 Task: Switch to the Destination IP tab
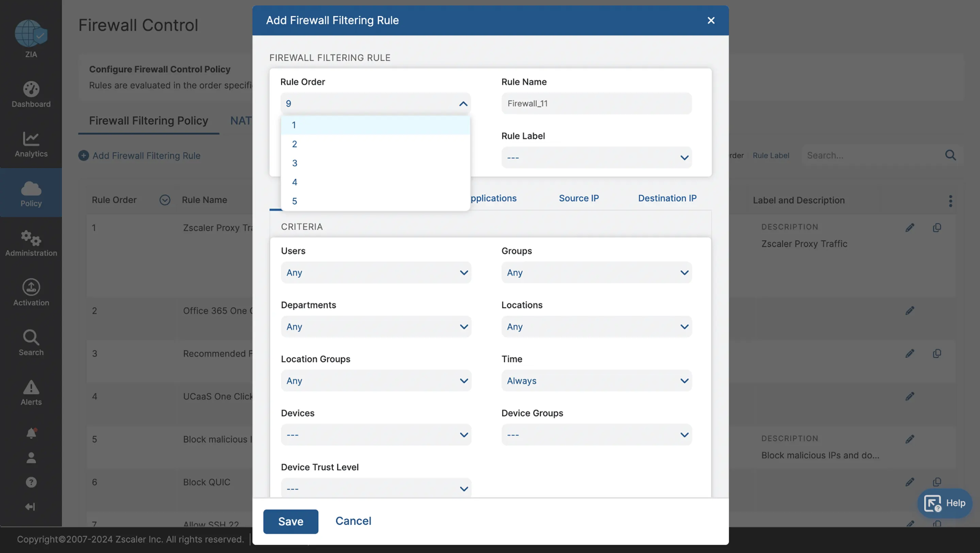[667, 198]
